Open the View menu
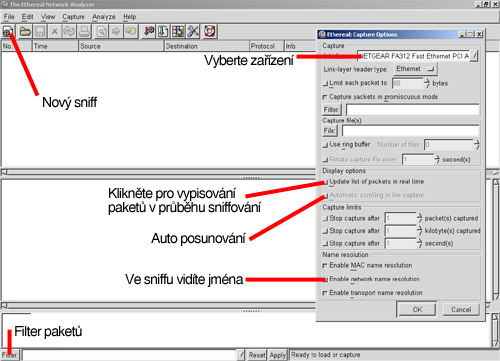 coord(48,17)
